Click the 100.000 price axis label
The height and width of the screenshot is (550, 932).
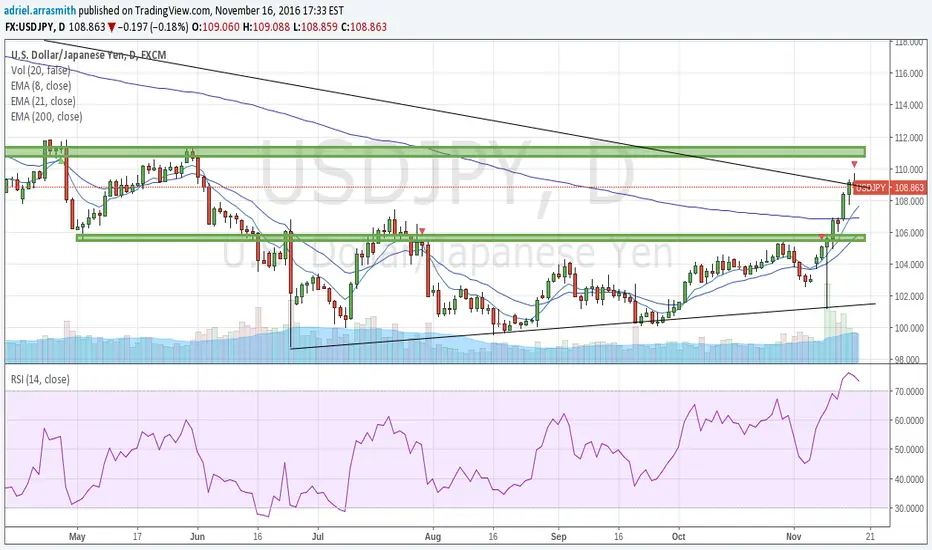(x=909, y=328)
